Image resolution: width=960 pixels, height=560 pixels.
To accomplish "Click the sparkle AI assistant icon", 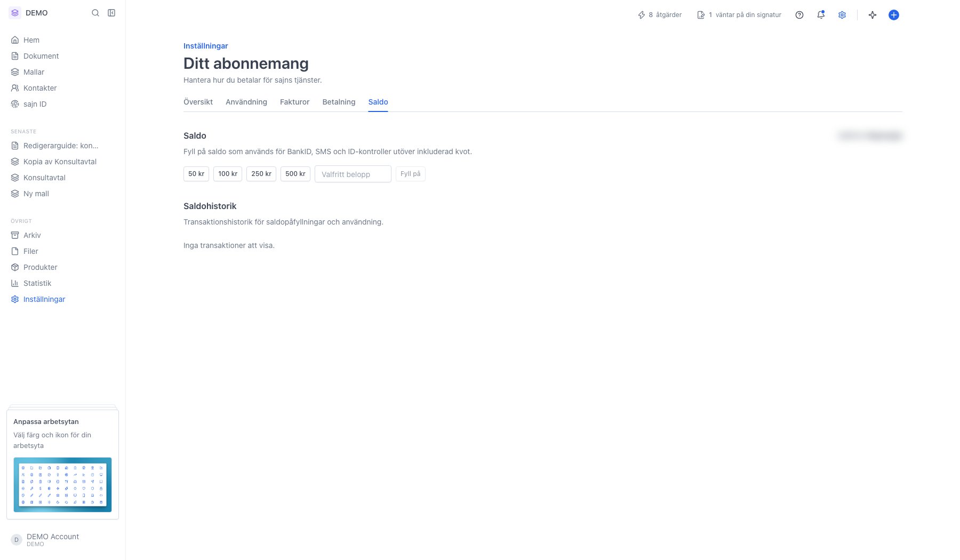I will tap(873, 15).
